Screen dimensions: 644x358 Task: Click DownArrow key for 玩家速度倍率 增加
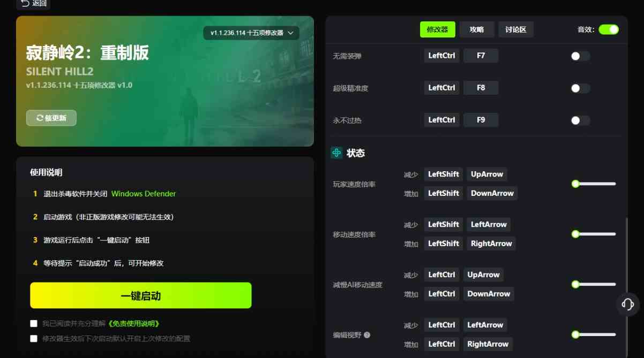[x=492, y=193]
